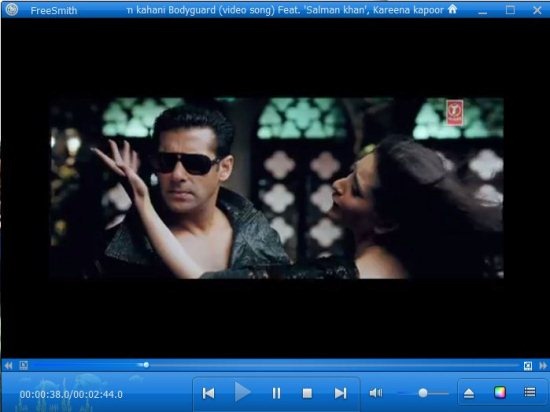The image size is (550, 412).
Task: Click the video frame display area
Action: 276,188
